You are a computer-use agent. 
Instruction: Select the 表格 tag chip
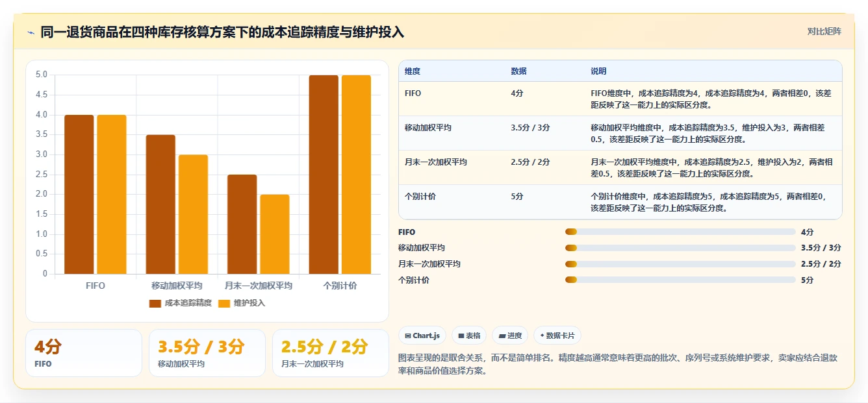click(469, 336)
